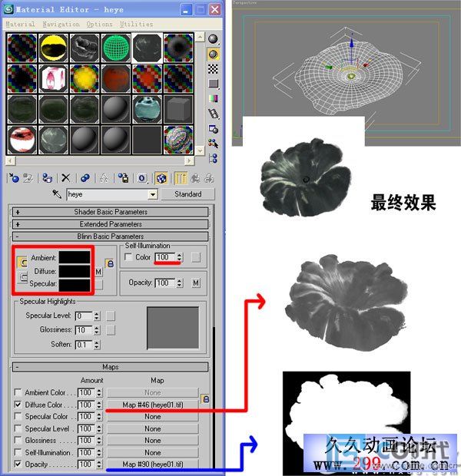Click Get Material icon in toolbar

point(14,177)
